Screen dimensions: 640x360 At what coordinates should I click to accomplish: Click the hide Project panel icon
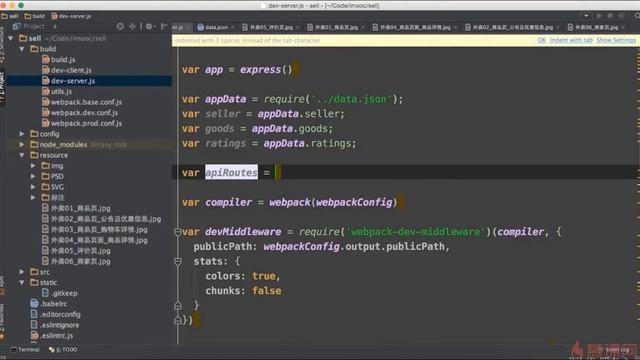[x=164, y=27]
